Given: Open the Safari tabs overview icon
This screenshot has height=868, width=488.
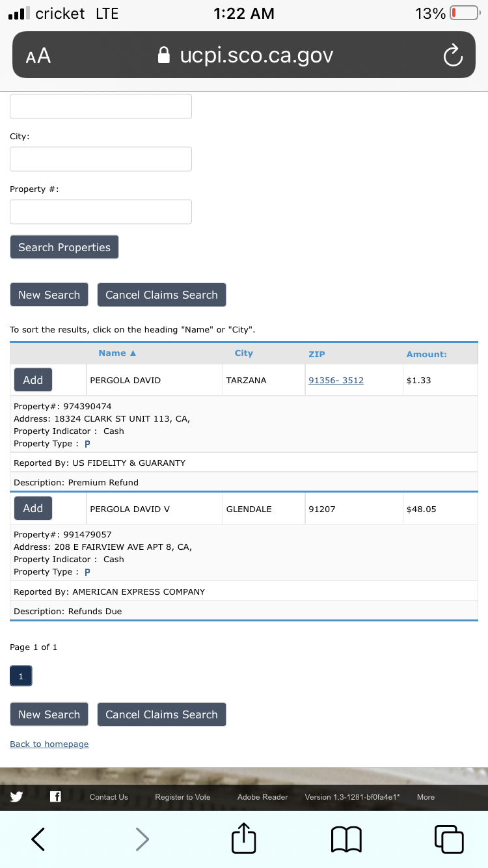Looking at the screenshot, I should click(x=449, y=839).
